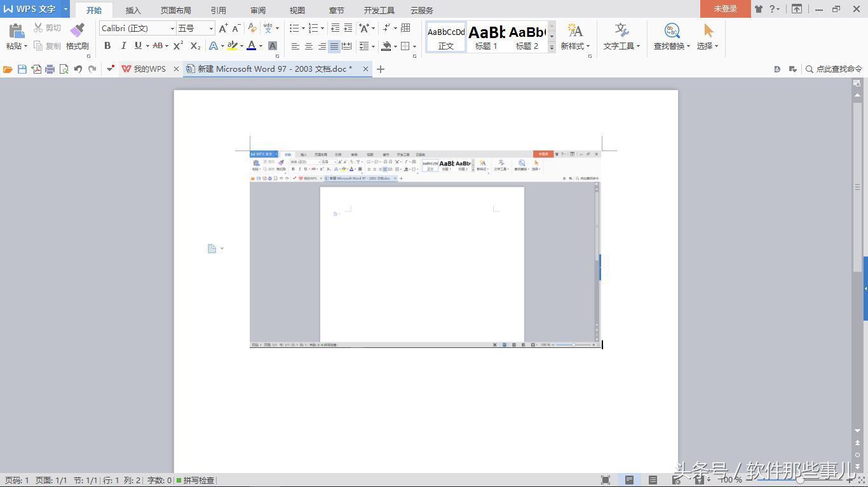Image resolution: width=868 pixels, height=487 pixels.
Task: Click the print icon in quick toolbar
Action: point(50,69)
